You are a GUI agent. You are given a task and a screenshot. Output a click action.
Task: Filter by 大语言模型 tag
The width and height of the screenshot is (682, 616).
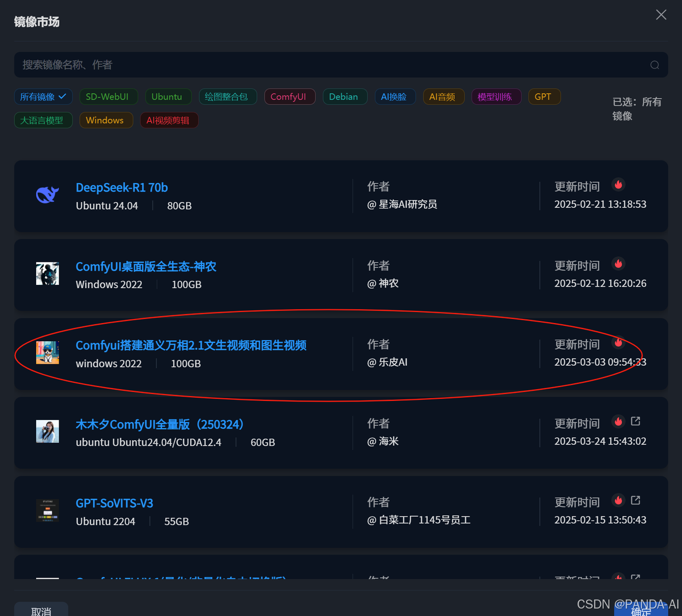[x=42, y=120]
